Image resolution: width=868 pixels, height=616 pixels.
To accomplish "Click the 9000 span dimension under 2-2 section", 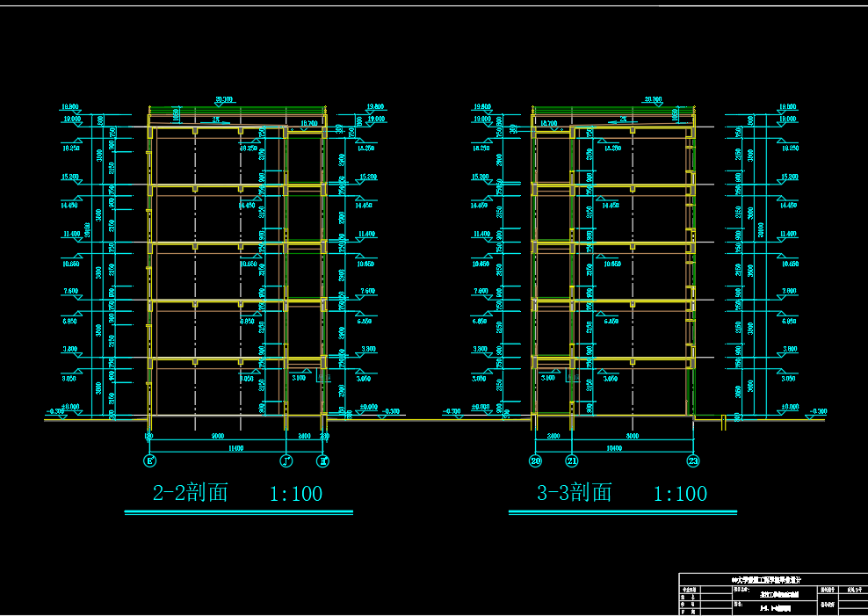I will [x=216, y=436].
